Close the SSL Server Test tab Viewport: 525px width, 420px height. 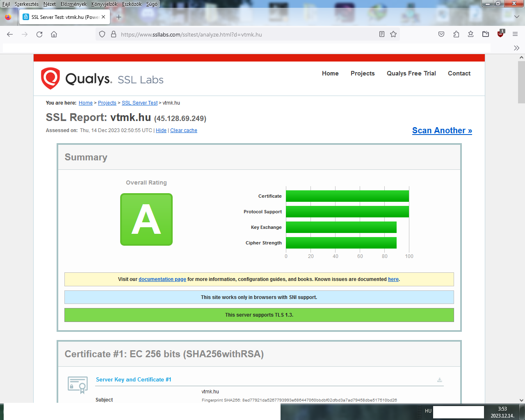click(x=103, y=17)
